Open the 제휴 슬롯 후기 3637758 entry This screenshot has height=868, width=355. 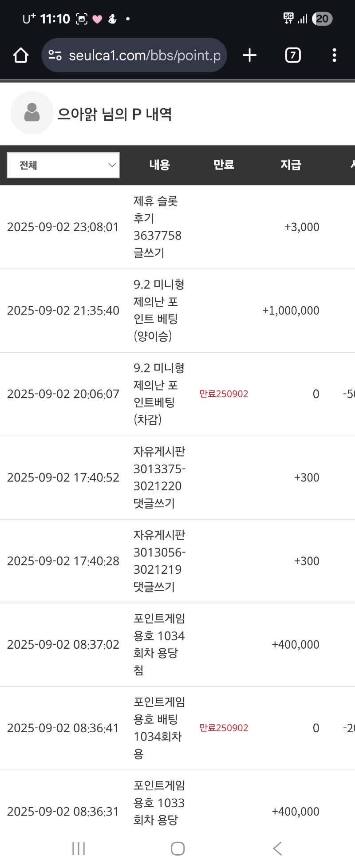tap(158, 227)
